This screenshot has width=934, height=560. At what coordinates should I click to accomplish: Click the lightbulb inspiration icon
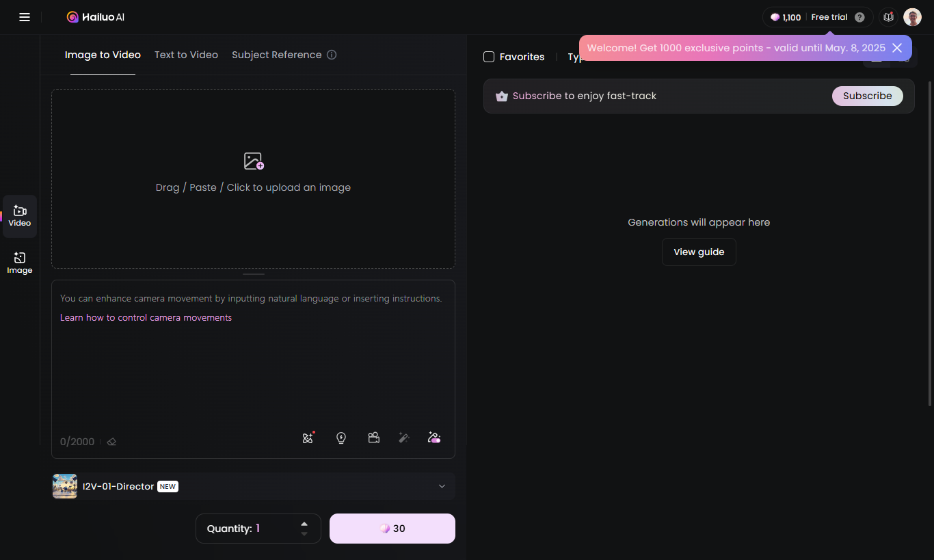[341, 438]
